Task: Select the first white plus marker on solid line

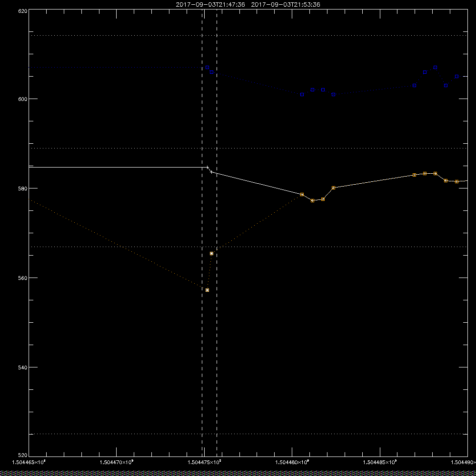Action: (x=208, y=167)
